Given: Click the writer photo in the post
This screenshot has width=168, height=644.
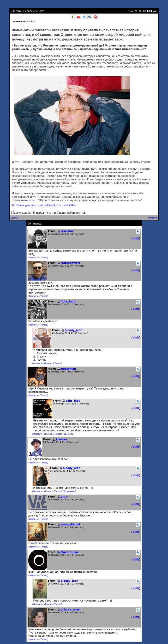Looking at the screenshot, I should click(x=72, y=115).
